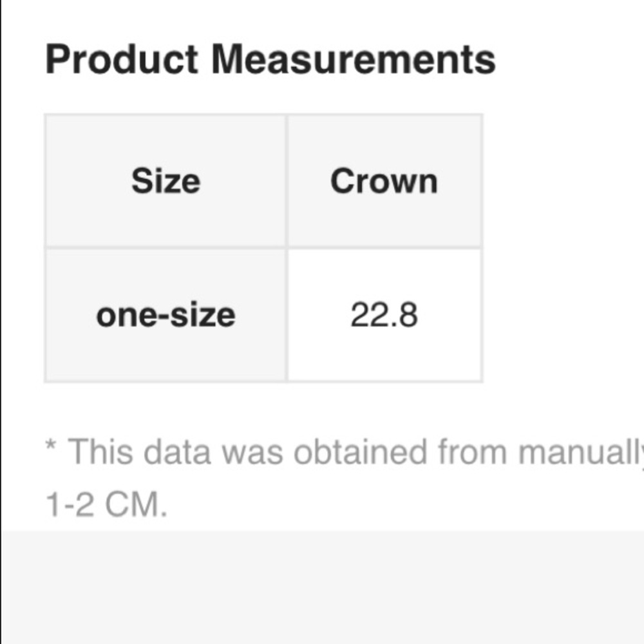Click the "one-size" row label
The image size is (644, 644).
tap(166, 316)
